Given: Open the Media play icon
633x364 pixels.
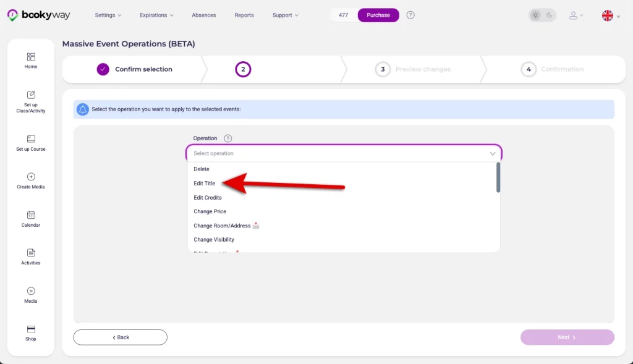Looking at the screenshot, I should point(31,291).
